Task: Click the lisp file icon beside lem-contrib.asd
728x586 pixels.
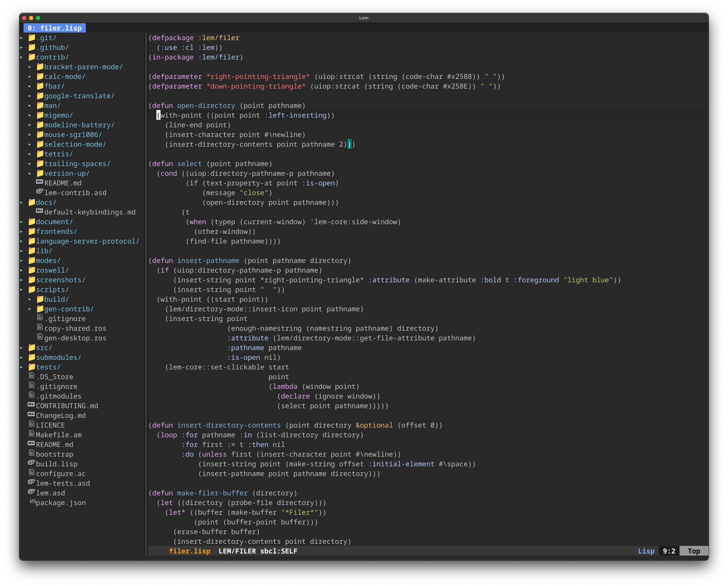Action: click(x=40, y=192)
